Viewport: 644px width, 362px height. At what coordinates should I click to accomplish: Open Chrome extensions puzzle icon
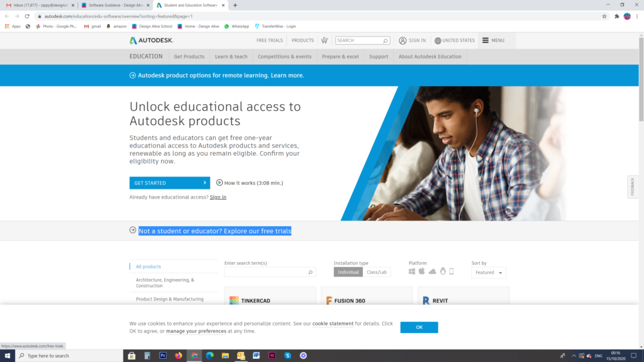(x=616, y=16)
